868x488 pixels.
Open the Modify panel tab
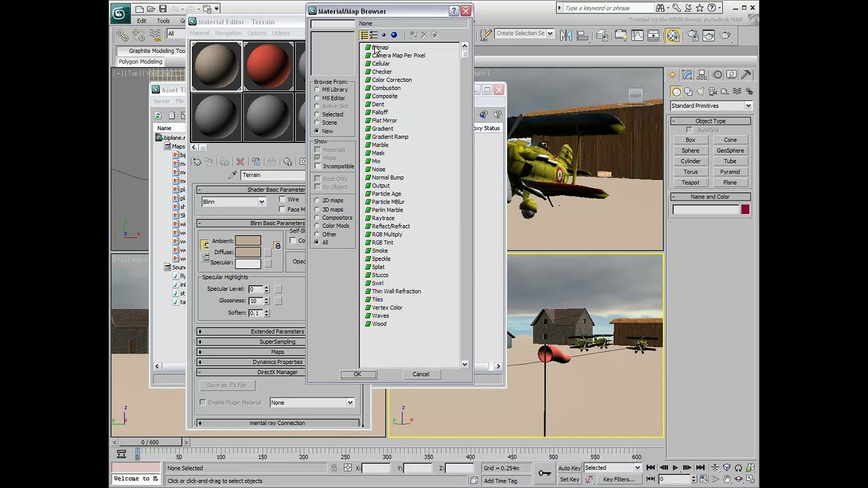pos(688,75)
